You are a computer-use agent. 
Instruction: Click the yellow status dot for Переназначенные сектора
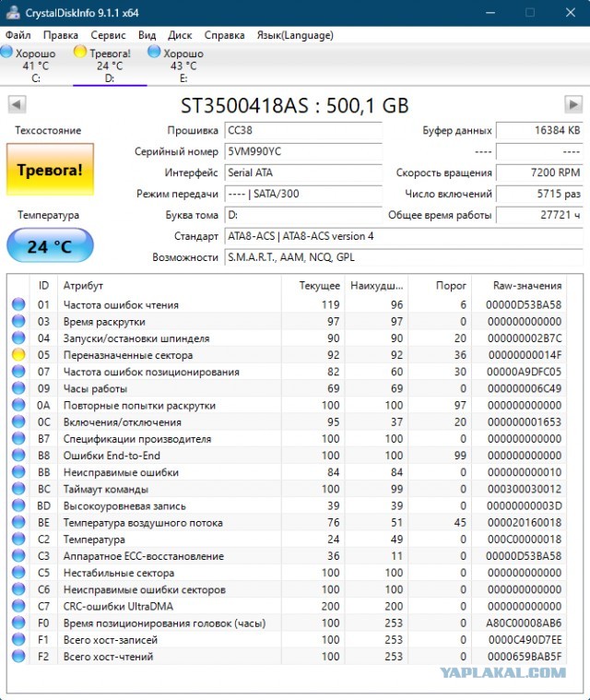pyautogui.click(x=18, y=355)
